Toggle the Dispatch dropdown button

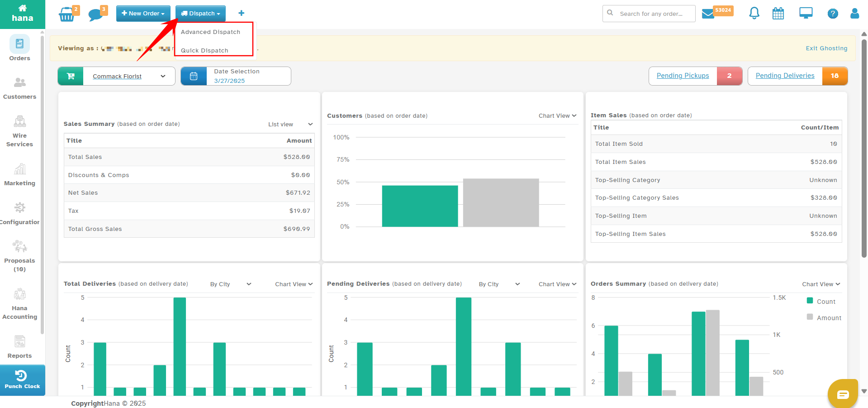(200, 14)
